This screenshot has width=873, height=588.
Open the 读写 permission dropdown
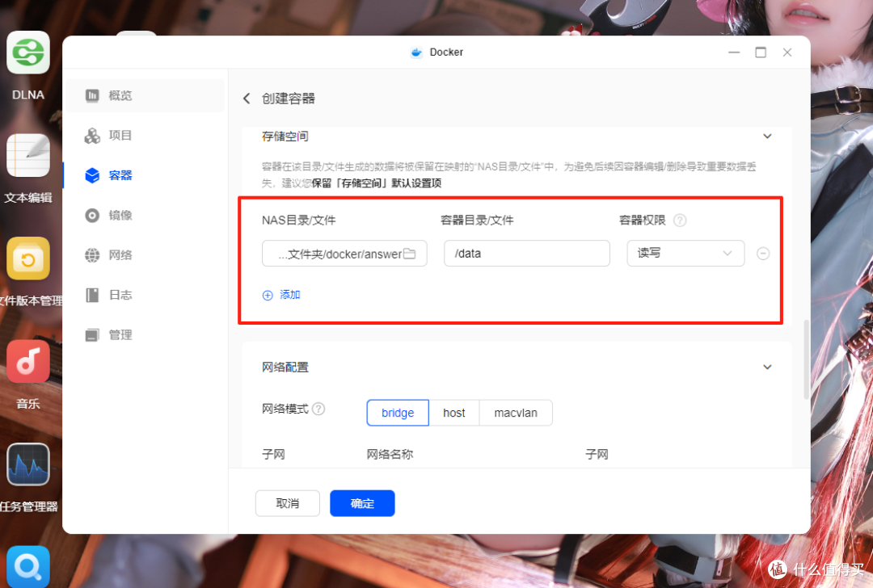685,253
